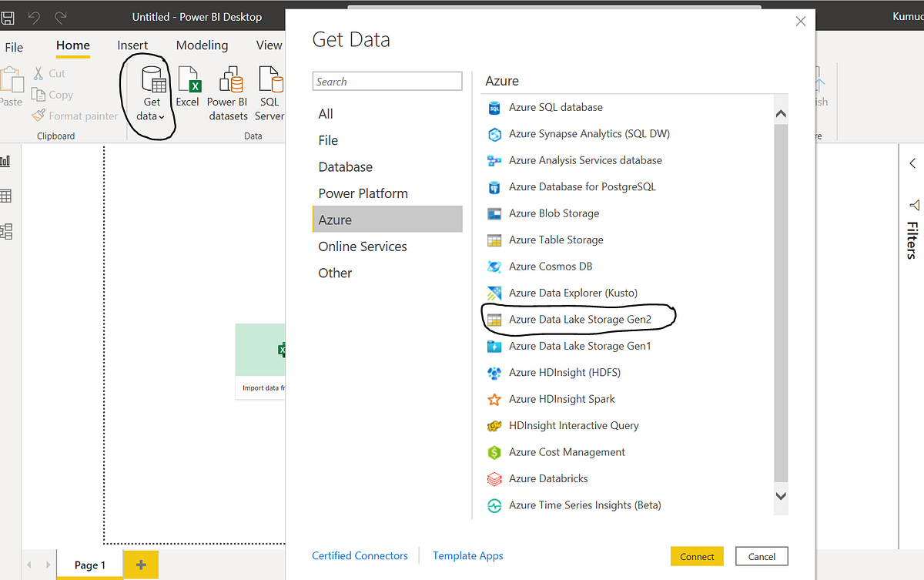Select the Page 1 tab
This screenshot has height=580, width=924.
point(89,565)
